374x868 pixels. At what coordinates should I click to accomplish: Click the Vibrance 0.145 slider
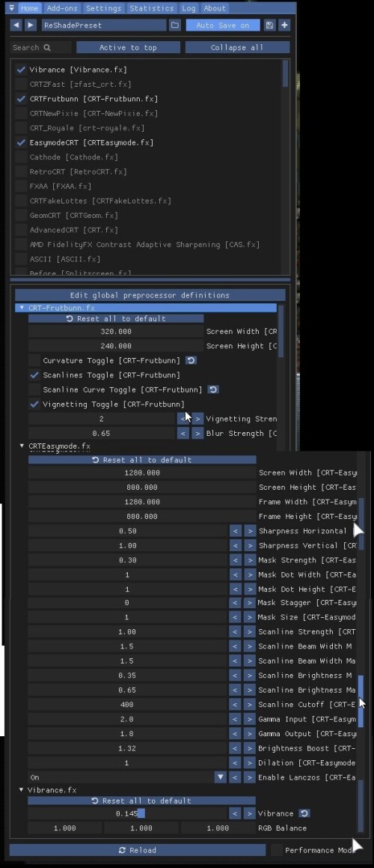(x=127, y=813)
